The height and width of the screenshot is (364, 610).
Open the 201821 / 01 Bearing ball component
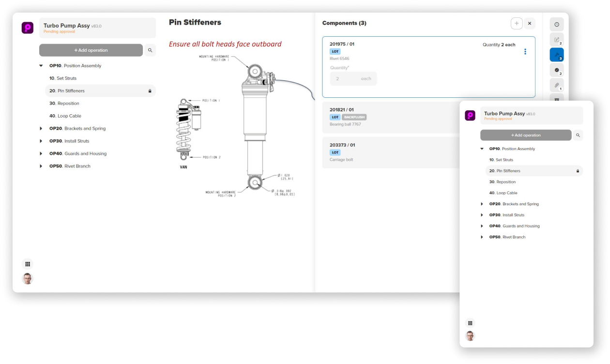point(391,117)
